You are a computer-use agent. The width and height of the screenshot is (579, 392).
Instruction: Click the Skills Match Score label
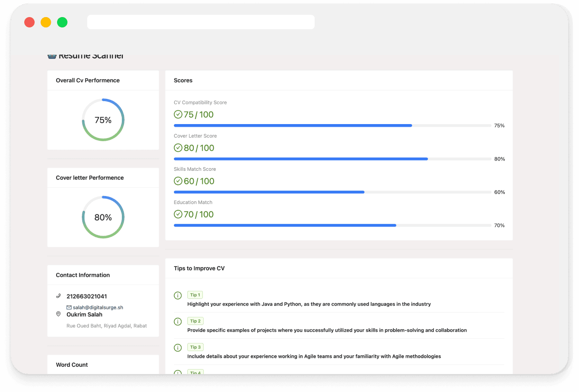point(195,169)
